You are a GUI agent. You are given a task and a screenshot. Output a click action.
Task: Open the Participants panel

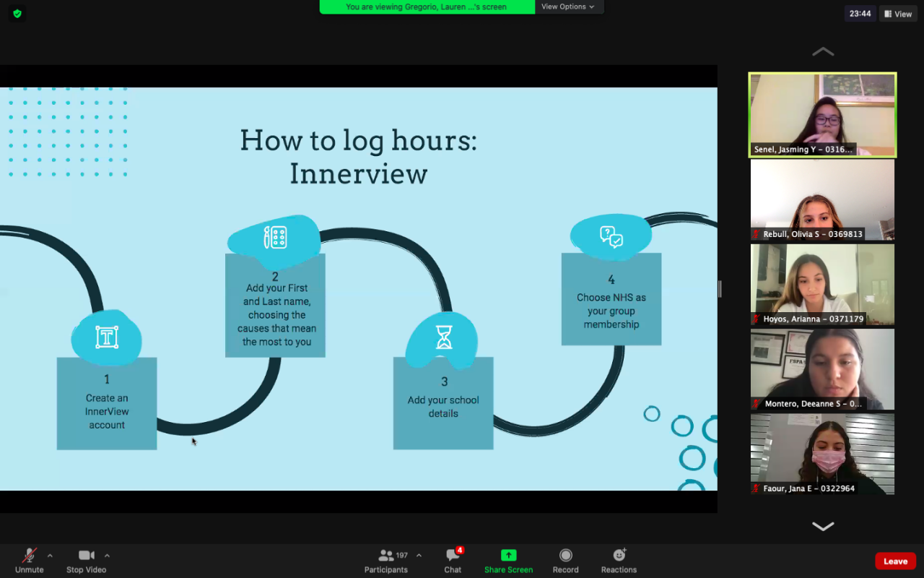click(x=386, y=560)
